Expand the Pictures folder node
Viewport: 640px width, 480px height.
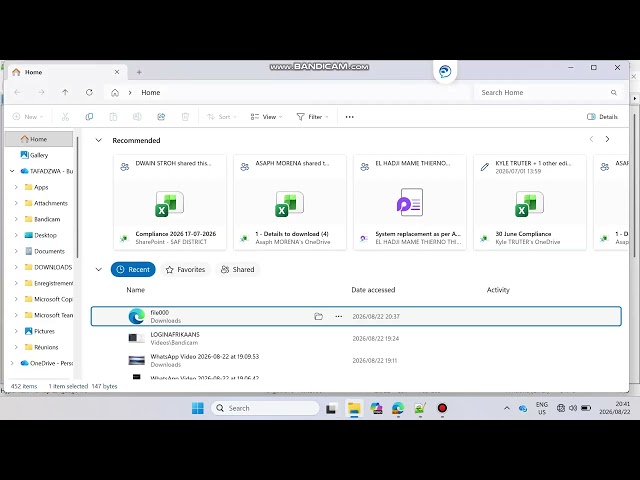(x=16, y=331)
